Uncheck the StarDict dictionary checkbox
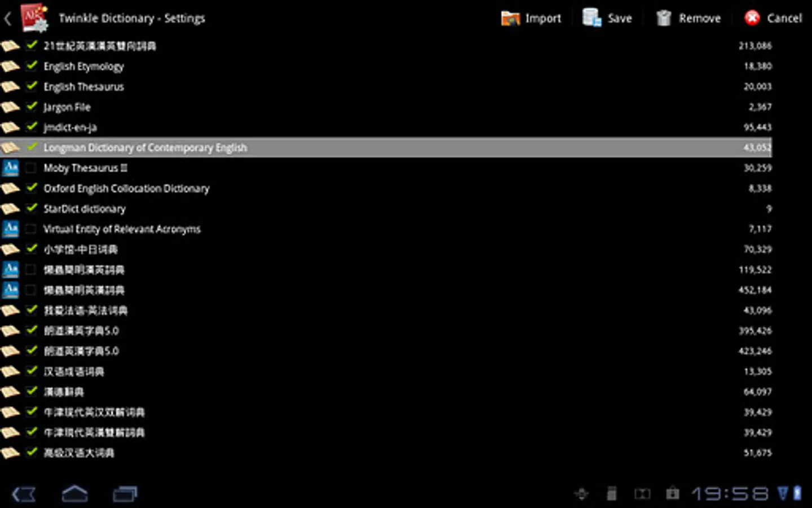Image resolution: width=812 pixels, height=508 pixels. pyautogui.click(x=32, y=208)
